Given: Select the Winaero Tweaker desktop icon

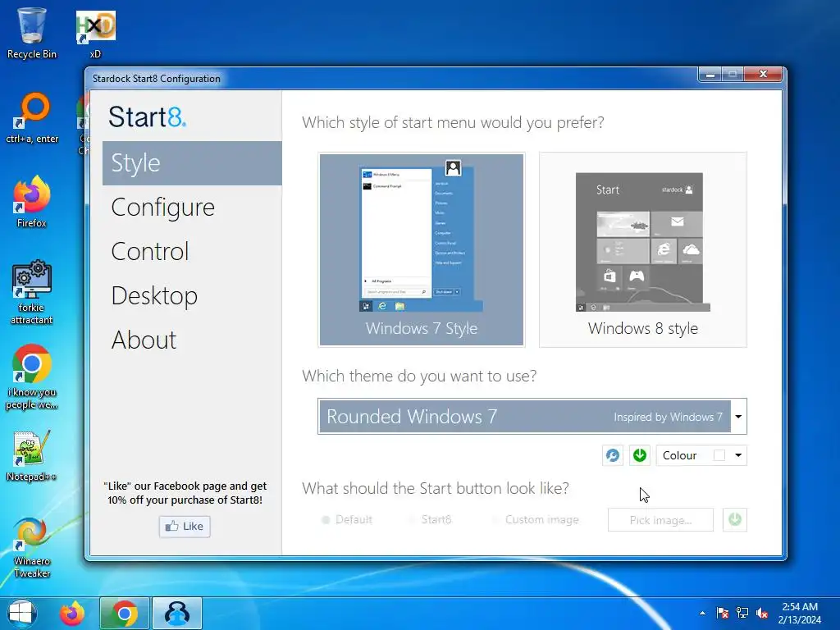Looking at the screenshot, I should (x=32, y=547).
